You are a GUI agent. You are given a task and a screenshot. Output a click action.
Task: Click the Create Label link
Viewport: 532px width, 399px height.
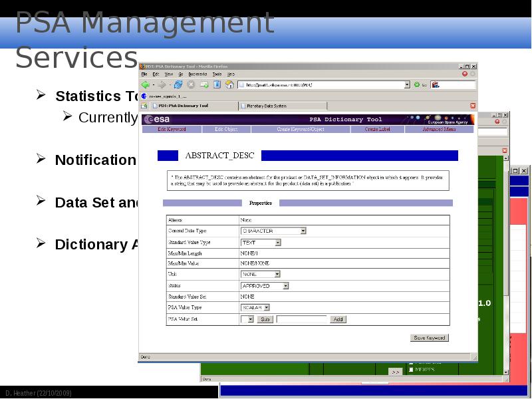[377, 129]
